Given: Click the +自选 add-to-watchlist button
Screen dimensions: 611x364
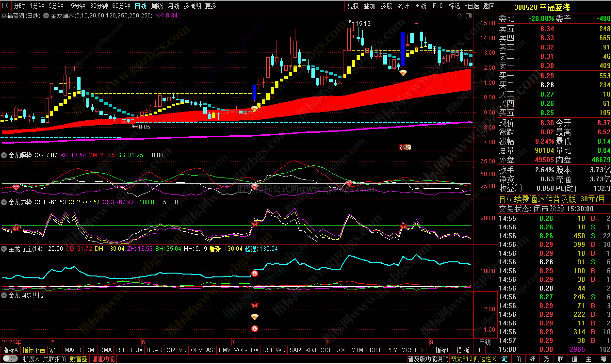Looking at the screenshot, I should coord(472,6).
